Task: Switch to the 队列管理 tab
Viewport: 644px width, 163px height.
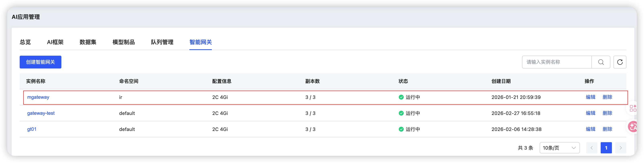Action: 162,42
